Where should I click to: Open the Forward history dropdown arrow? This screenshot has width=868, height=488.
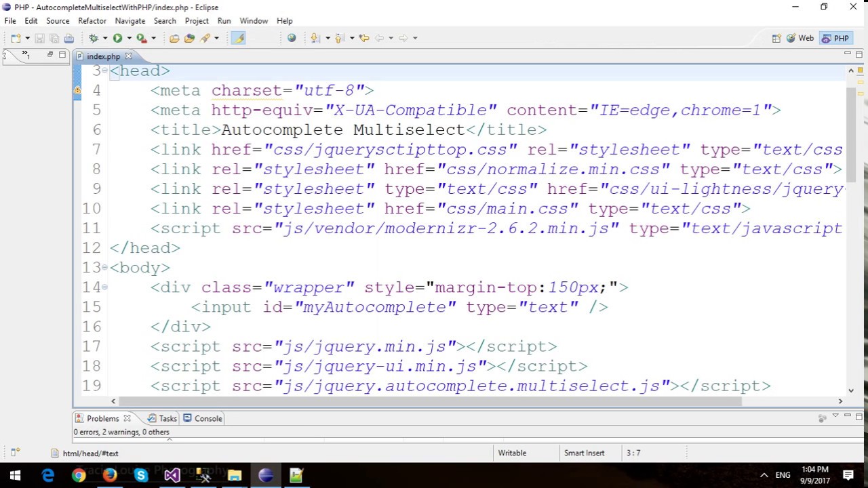click(415, 38)
